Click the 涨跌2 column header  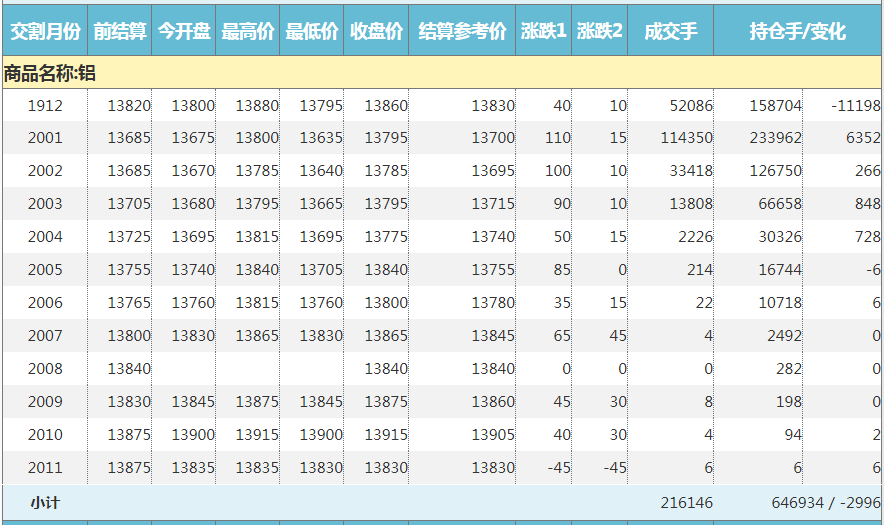600,31
